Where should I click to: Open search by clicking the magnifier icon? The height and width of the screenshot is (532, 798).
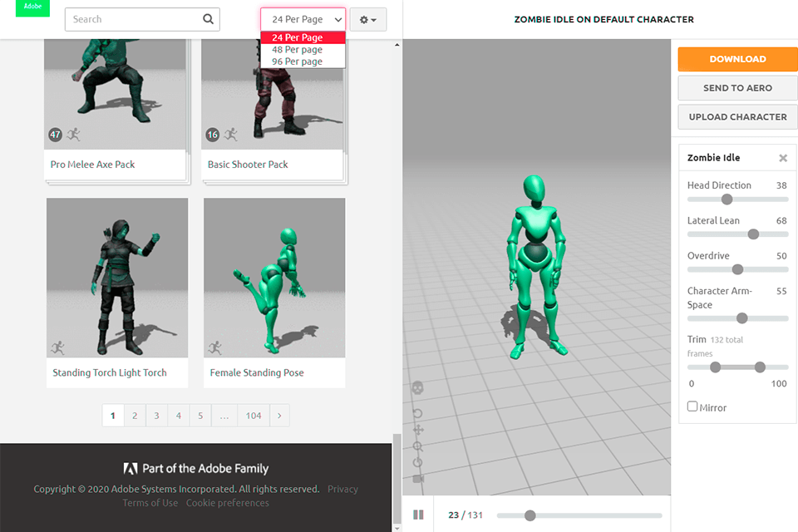click(208, 19)
